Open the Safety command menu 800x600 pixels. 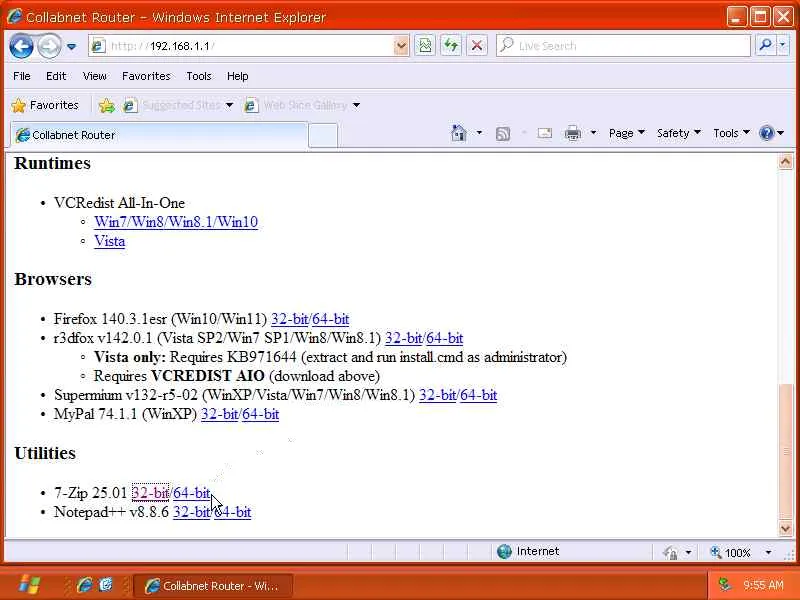pos(679,133)
